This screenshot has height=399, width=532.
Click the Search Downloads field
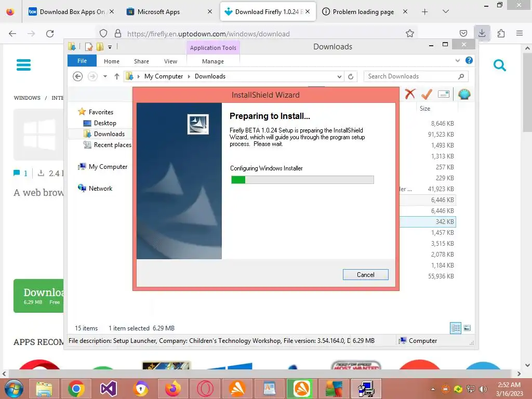[416, 76]
